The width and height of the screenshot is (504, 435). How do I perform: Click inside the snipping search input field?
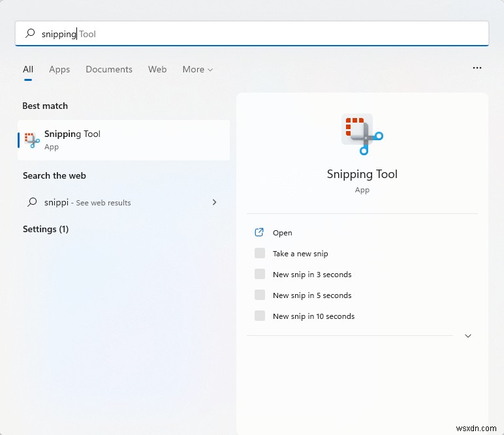point(252,33)
